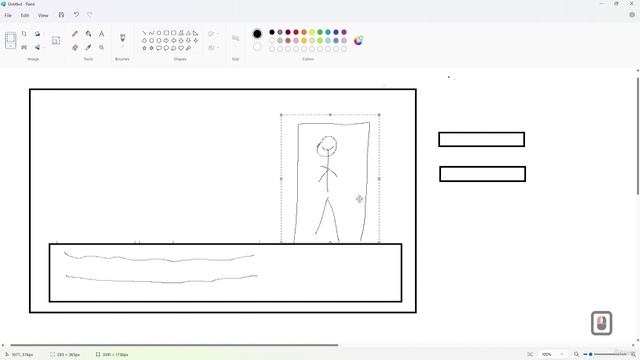Viewport: 640px width, 360px height.
Task: Select the Eraser tool
Action: click(75, 47)
